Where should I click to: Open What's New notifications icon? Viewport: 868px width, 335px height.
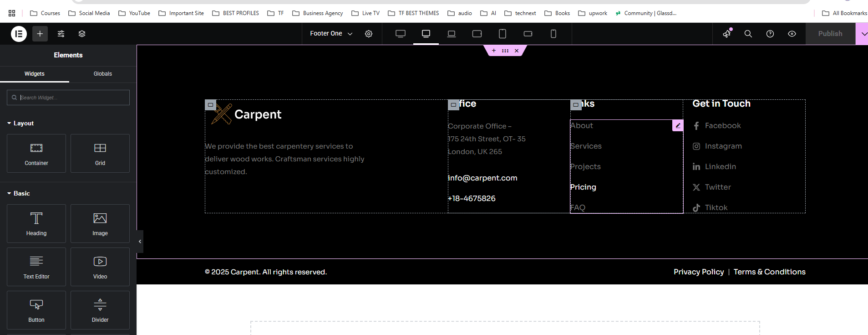(727, 34)
